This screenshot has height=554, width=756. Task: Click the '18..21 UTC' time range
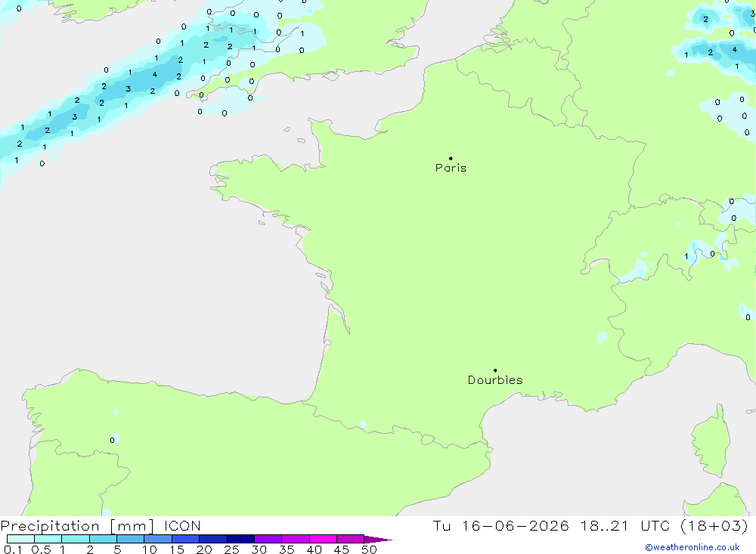[x=625, y=526]
